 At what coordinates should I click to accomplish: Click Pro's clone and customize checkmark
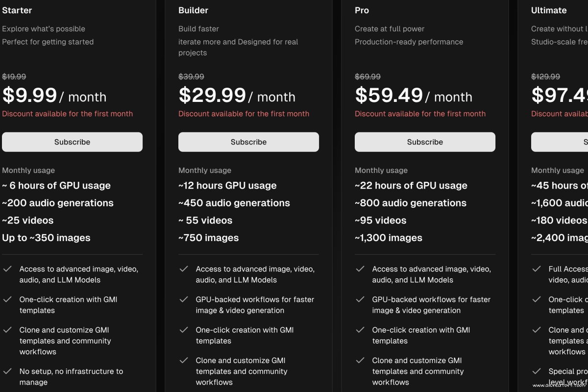(x=360, y=360)
